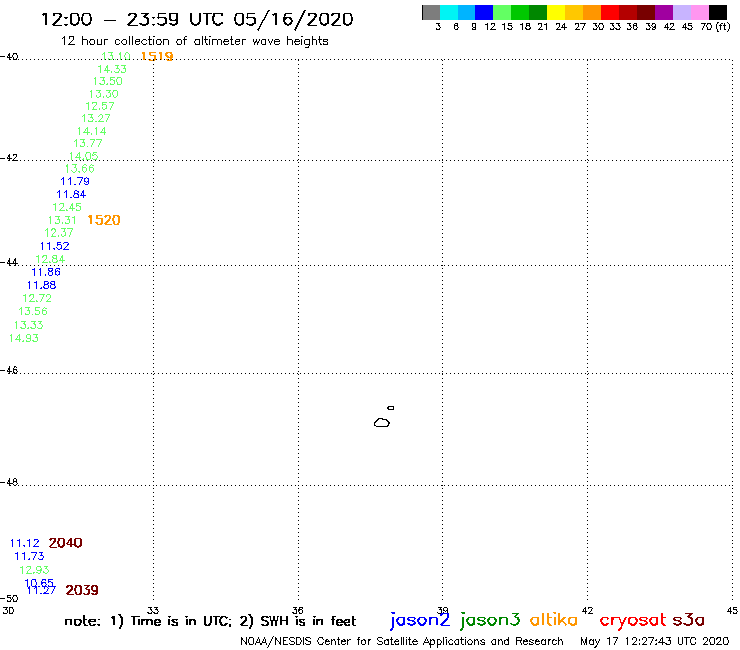Screen dimensions: 740x650
Task: Select the green value 12.84
Action: 50,259
